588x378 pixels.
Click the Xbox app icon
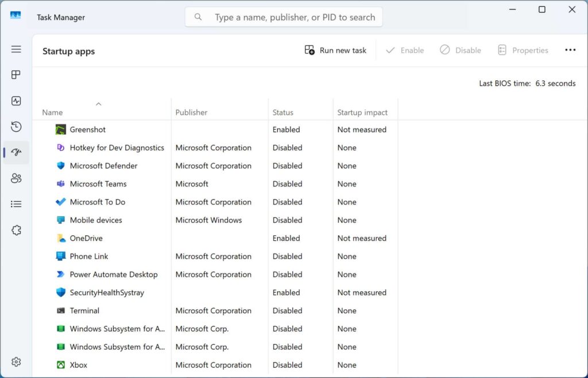pos(60,365)
